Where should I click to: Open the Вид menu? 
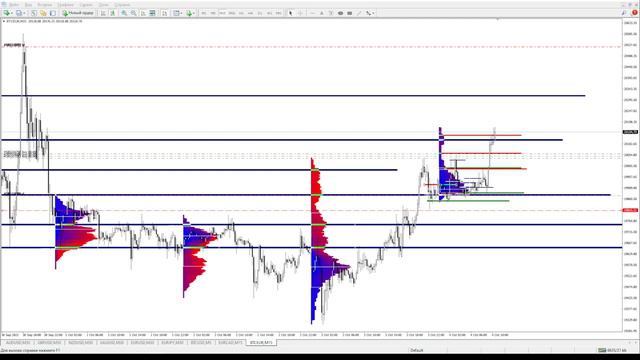28,5
